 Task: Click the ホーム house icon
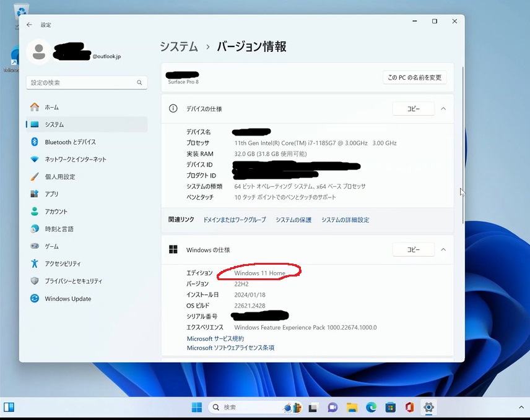pyautogui.click(x=35, y=107)
